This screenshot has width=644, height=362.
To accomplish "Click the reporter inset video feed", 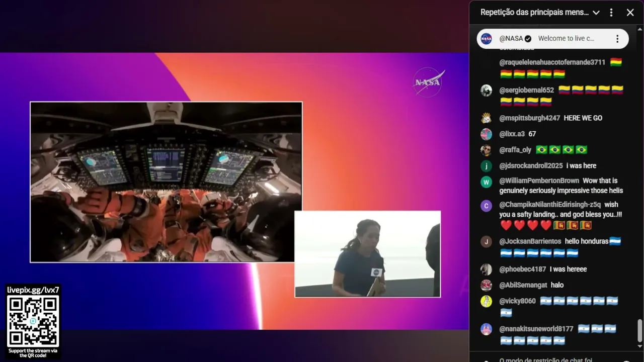I will (x=367, y=254).
